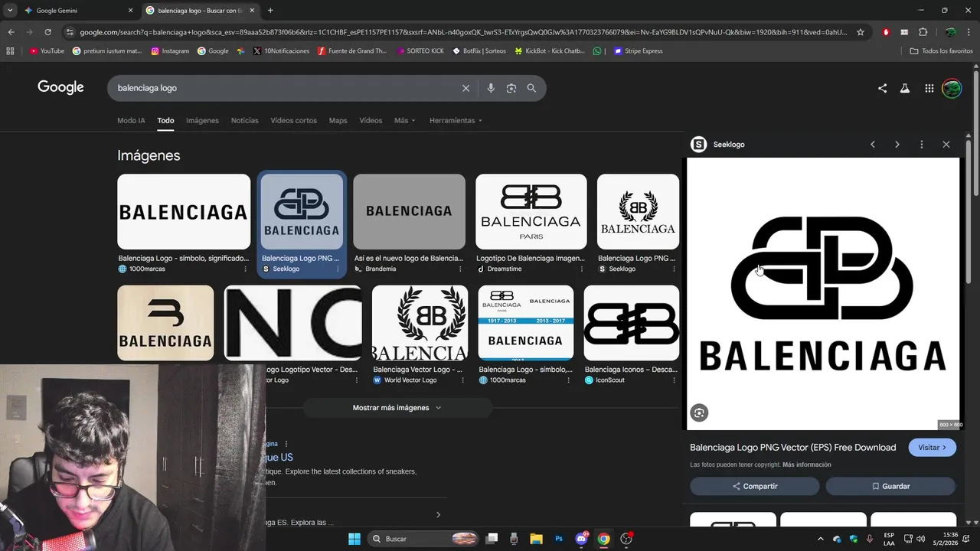Viewport: 980px width, 551px height.
Task: Open File Explorer from the taskbar
Action: pos(536,539)
